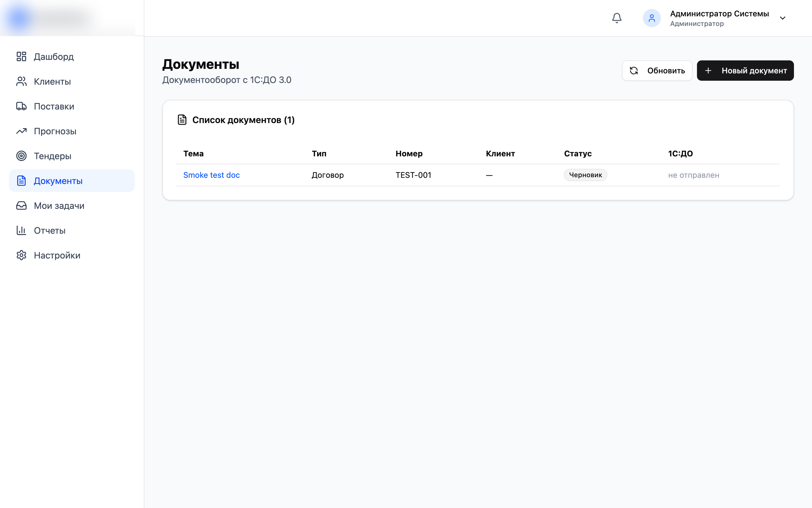812x508 pixels.
Task: Click the Документы page title
Action: 201,64
